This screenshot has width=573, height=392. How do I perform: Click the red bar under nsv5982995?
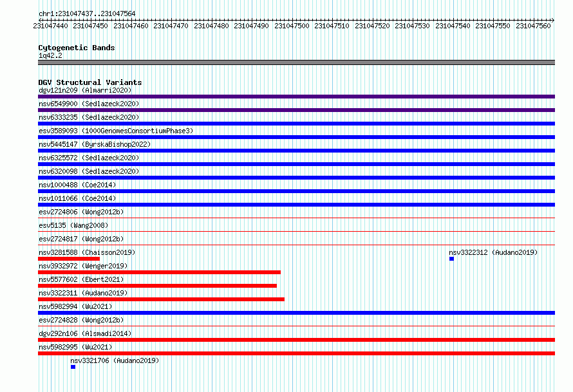click(x=296, y=353)
